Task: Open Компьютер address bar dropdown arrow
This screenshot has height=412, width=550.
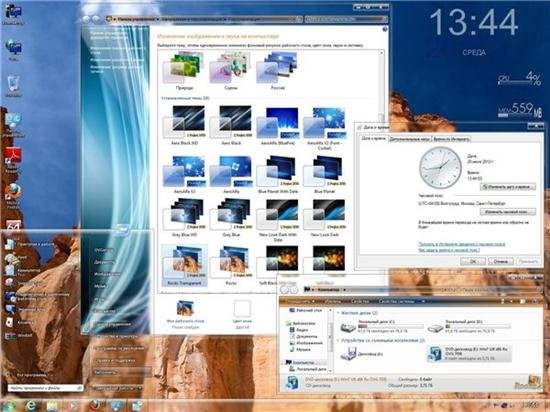Action: 344,290
